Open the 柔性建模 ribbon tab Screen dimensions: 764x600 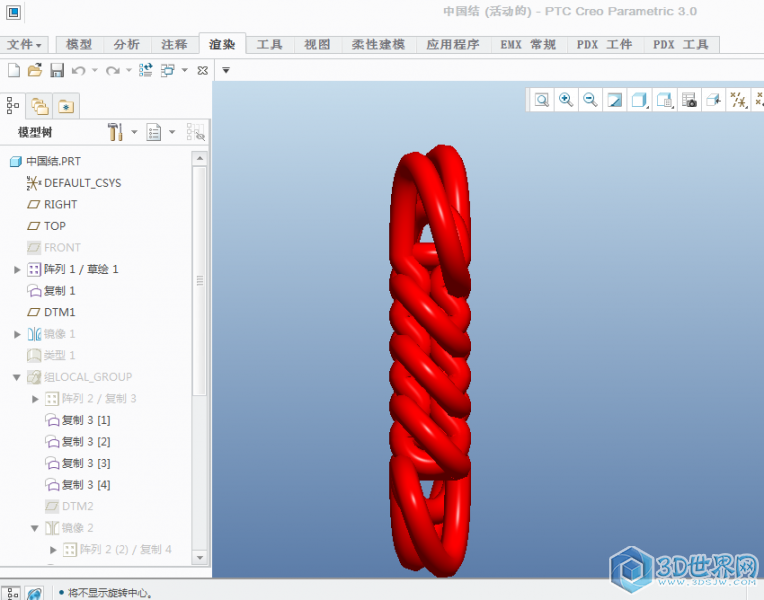pos(378,45)
